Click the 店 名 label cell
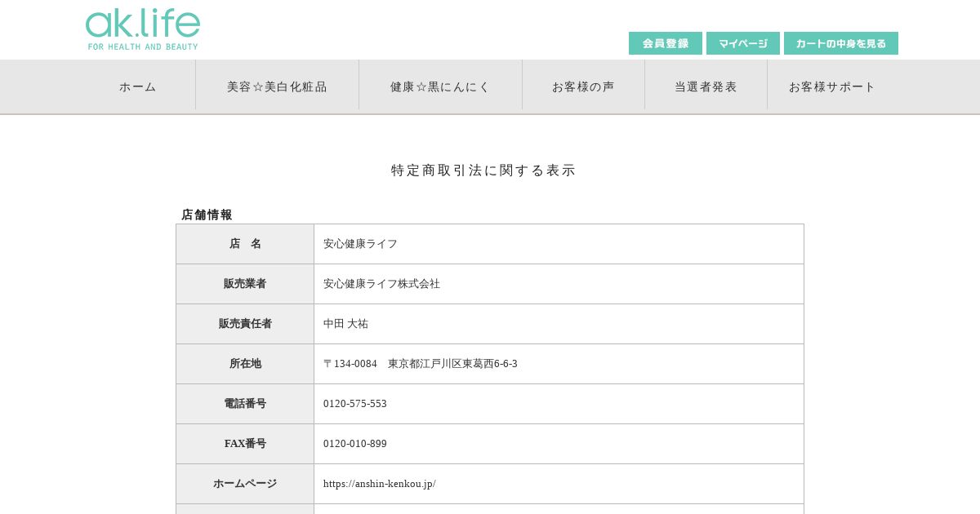 pyautogui.click(x=245, y=244)
